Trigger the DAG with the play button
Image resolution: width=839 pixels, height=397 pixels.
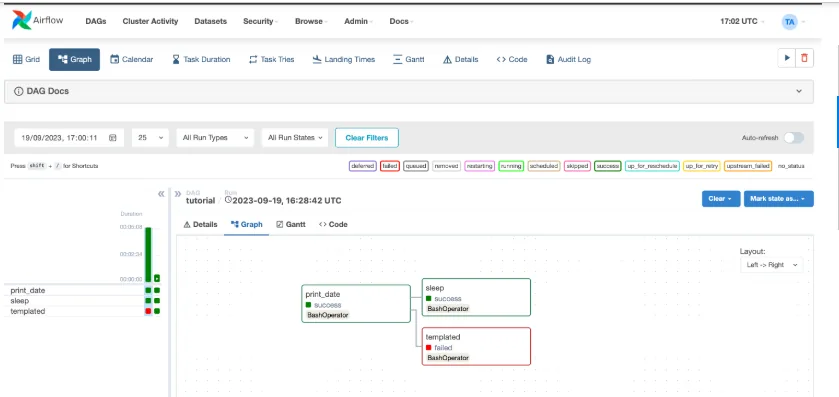[787, 58]
